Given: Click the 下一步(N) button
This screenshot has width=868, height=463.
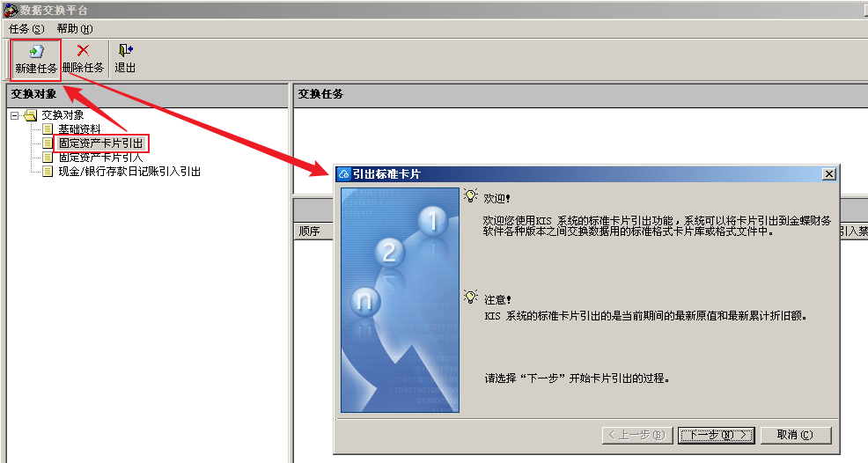Looking at the screenshot, I should 716,436.
